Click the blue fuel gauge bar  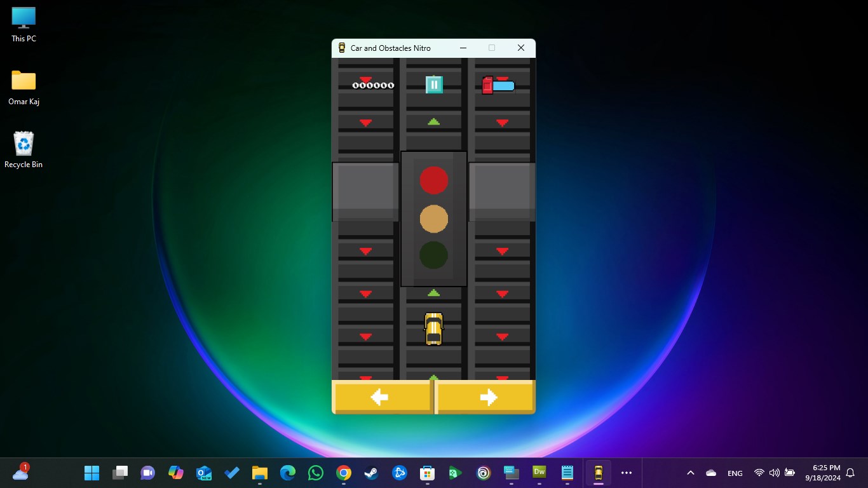[503, 86]
